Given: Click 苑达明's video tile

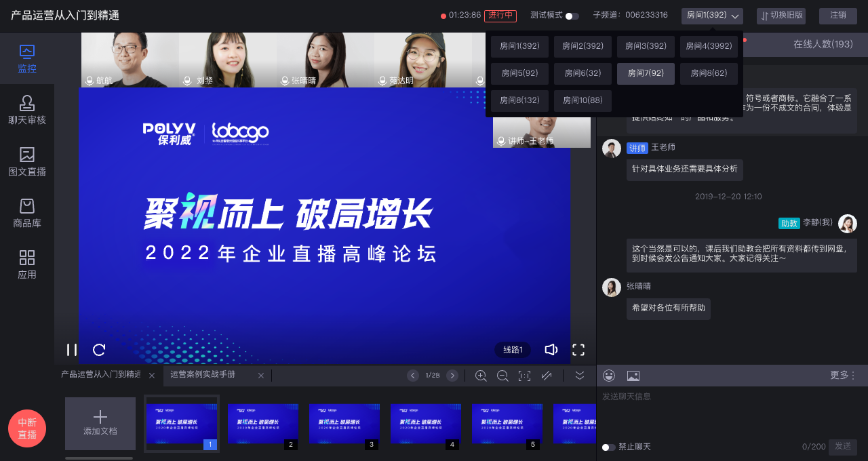Looking at the screenshot, I should click(423, 60).
